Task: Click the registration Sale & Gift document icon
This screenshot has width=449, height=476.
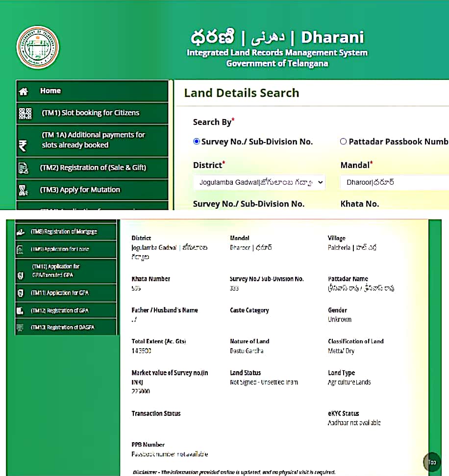Action: tap(24, 168)
